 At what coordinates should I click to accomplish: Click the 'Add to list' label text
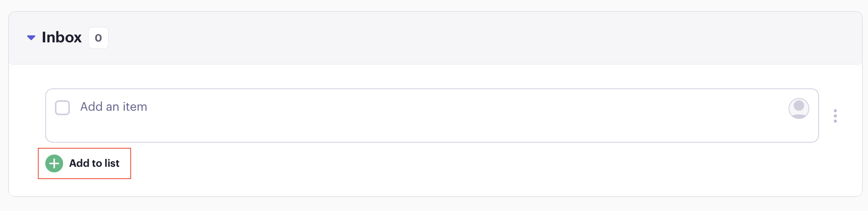point(94,163)
